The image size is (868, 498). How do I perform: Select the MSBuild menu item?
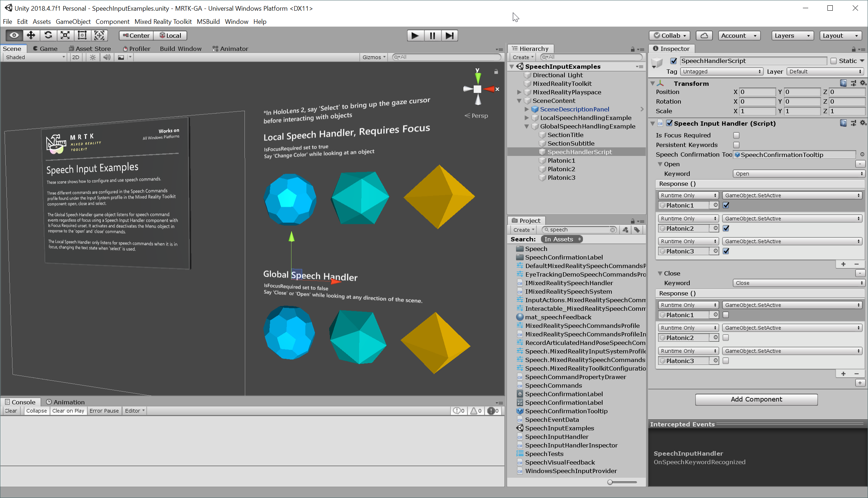coord(208,21)
